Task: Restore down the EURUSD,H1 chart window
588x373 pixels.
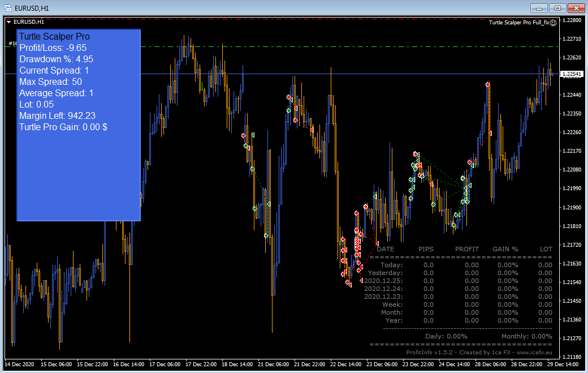Action: pos(557,8)
